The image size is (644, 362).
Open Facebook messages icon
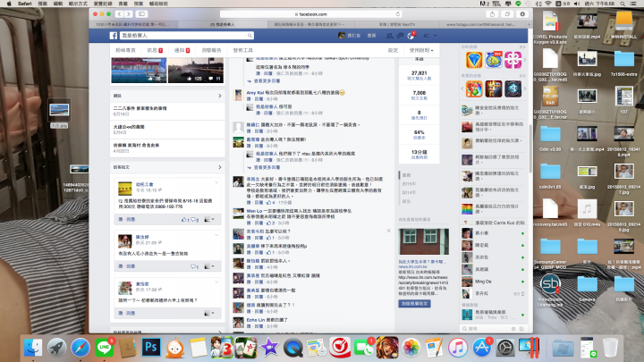[x=400, y=36]
